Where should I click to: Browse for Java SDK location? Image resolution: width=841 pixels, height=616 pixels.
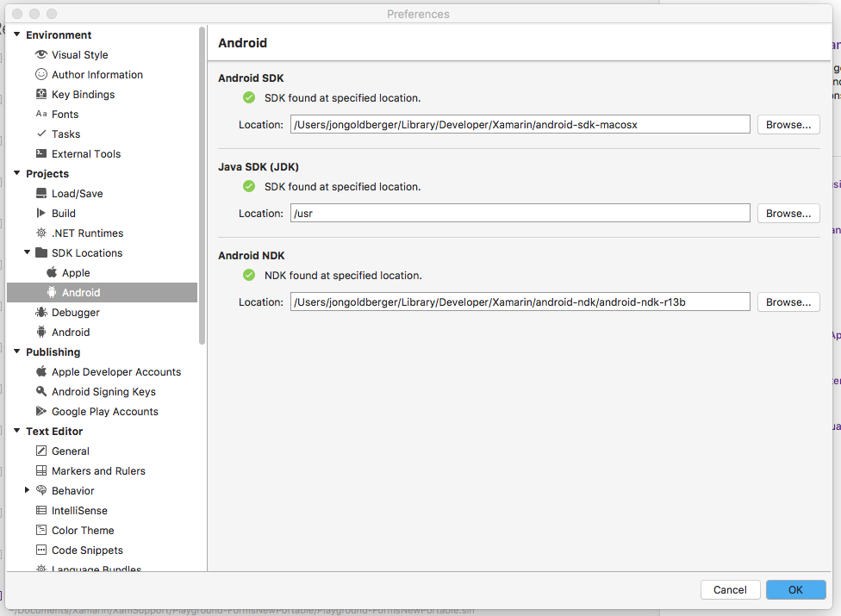tap(788, 214)
